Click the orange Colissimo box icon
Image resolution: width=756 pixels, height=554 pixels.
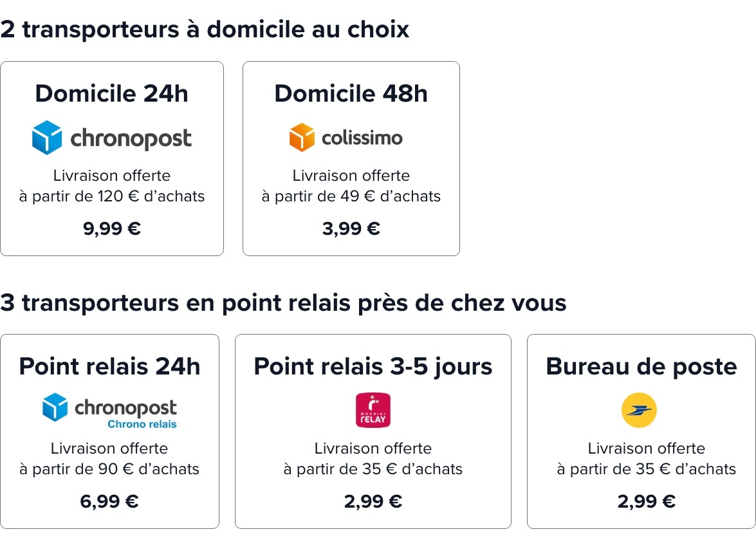302,138
